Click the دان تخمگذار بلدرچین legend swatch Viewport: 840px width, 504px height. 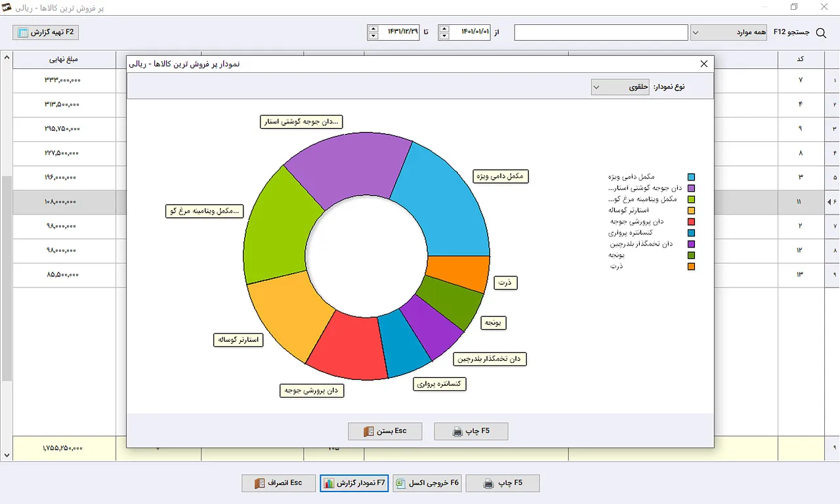click(x=691, y=244)
